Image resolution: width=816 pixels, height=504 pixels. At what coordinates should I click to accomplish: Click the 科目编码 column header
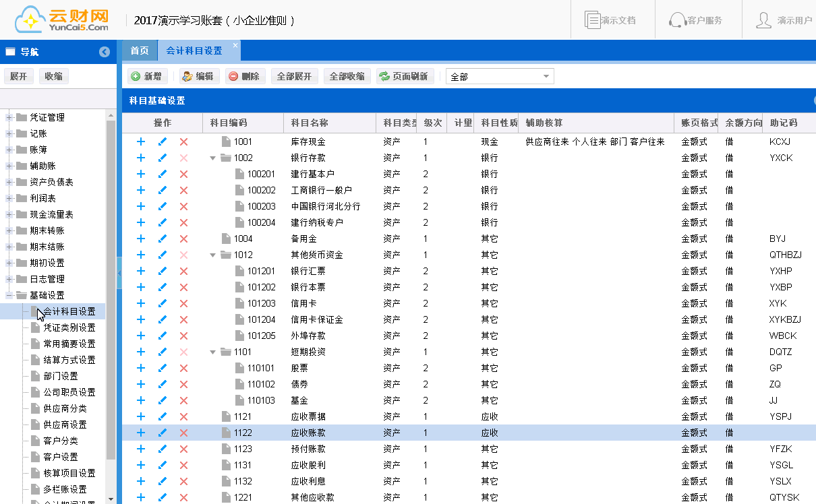coord(243,123)
